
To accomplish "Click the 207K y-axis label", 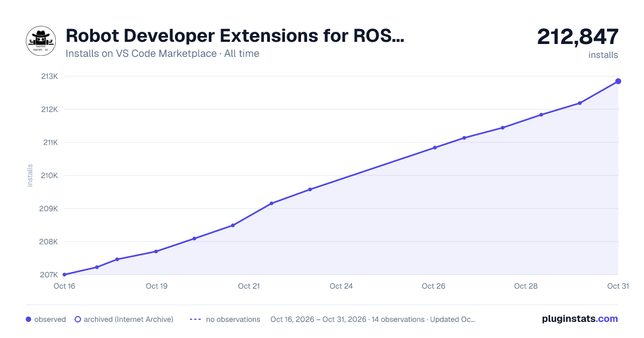I will pyautogui.click(x=49, y=275).
